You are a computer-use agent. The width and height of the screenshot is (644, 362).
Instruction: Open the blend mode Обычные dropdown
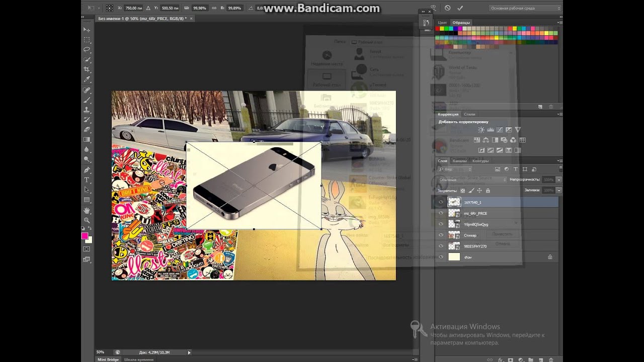pyautogui.click(x=472, y=179)
